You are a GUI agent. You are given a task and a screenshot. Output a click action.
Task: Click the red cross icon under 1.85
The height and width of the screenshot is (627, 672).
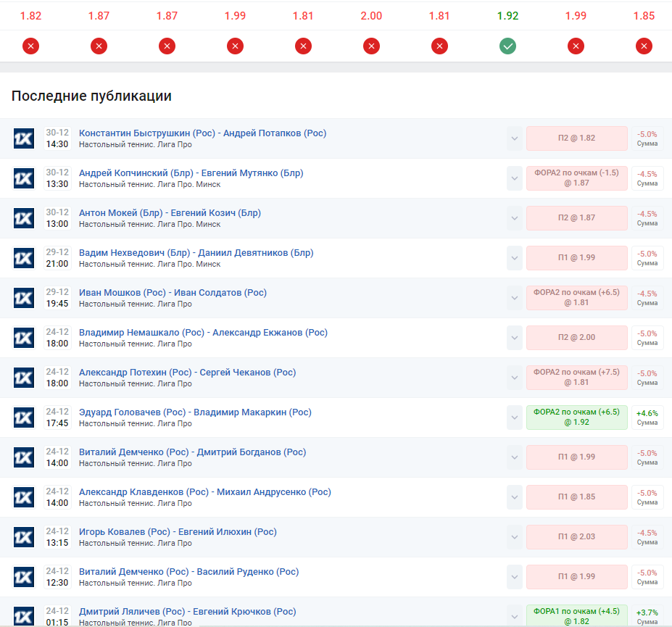(x=644, y=46)
